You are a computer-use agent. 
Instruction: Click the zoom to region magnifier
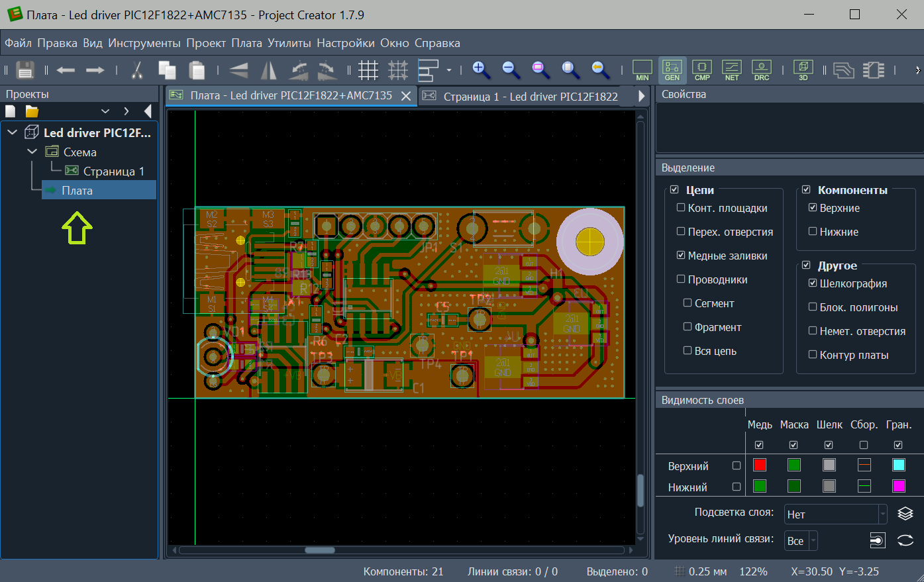540,69
